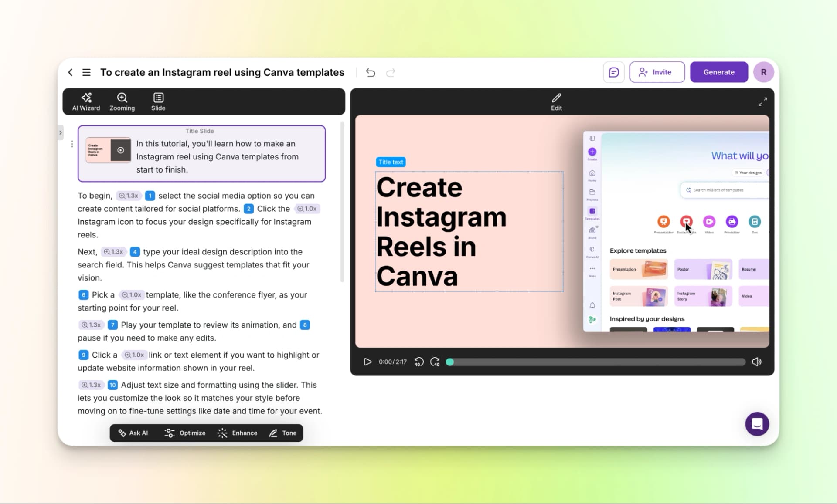837x504 pixels.
Task: Open the comments icon button
Action: 613,72
